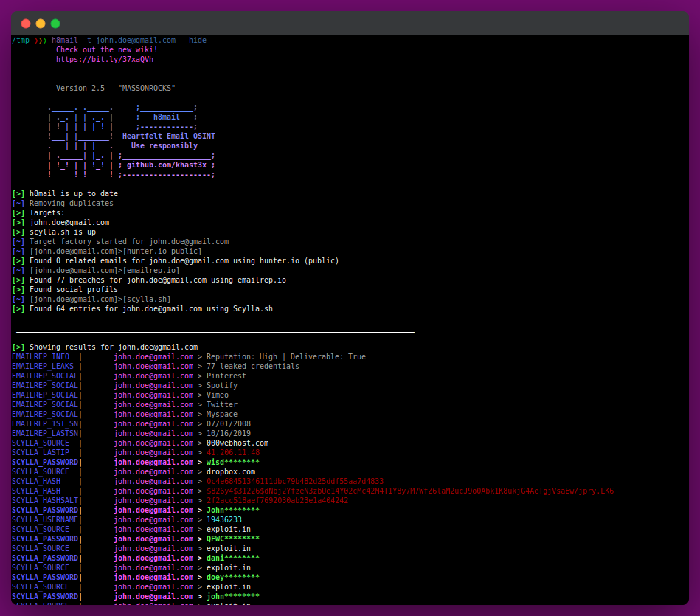This screenshot has width=700, height=616.
Task: Click the EMAILREP_LEAKS label
Action: (43, 366)
